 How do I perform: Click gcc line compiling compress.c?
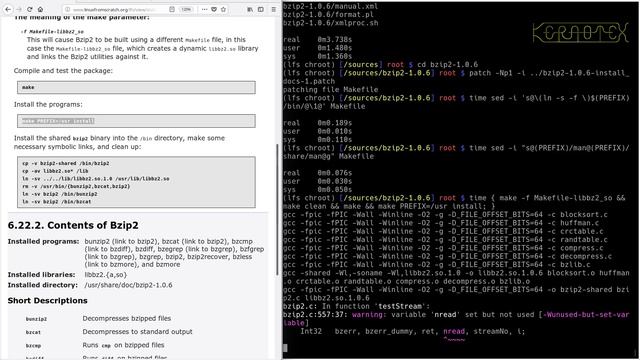(443, 248)
